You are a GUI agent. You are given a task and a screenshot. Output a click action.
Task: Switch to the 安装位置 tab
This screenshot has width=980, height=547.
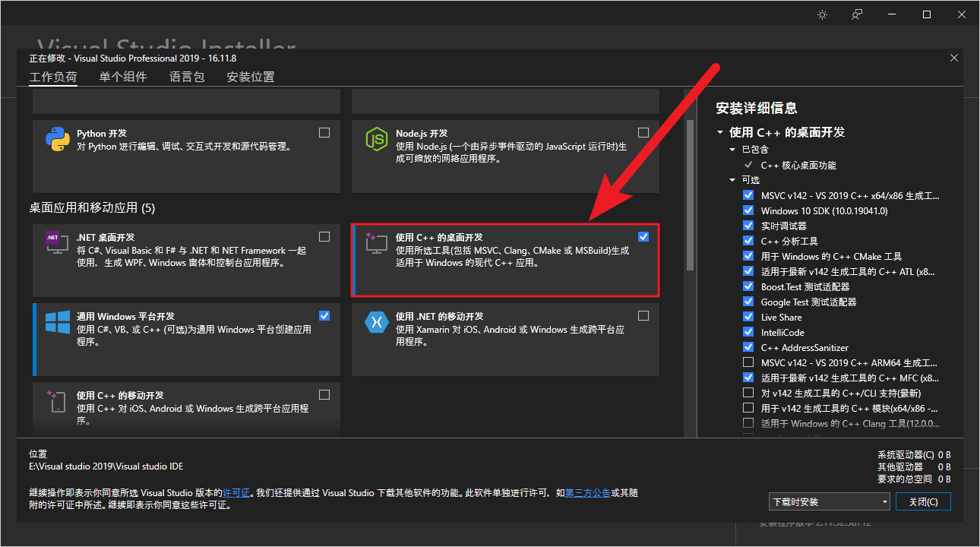coord(251,77)
